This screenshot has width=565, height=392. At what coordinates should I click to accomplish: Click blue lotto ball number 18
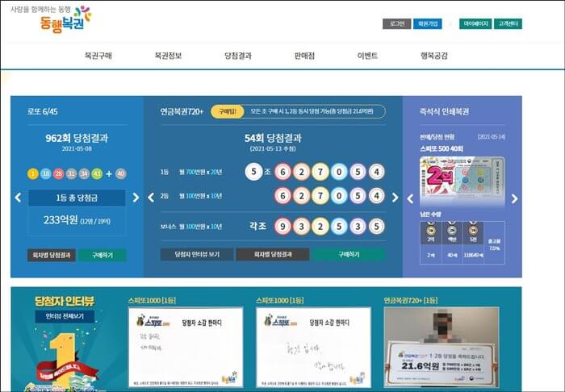46,174
